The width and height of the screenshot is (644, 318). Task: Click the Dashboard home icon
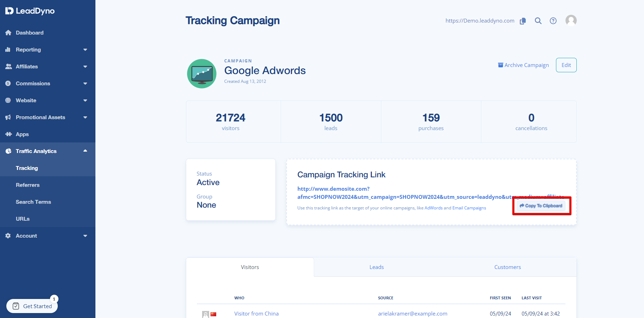pos(8,33)
